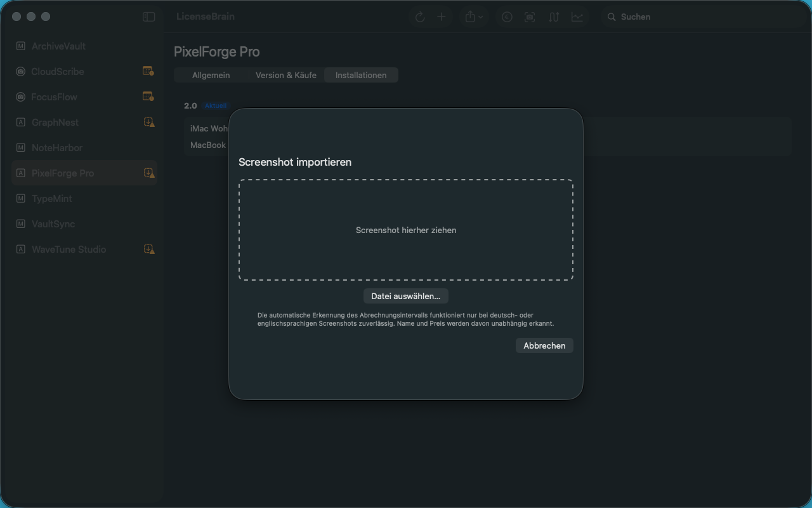812x508 pixels.
Task: Click the screenshot camera viewfinder toolbar icon
Action: pos(530,17)
